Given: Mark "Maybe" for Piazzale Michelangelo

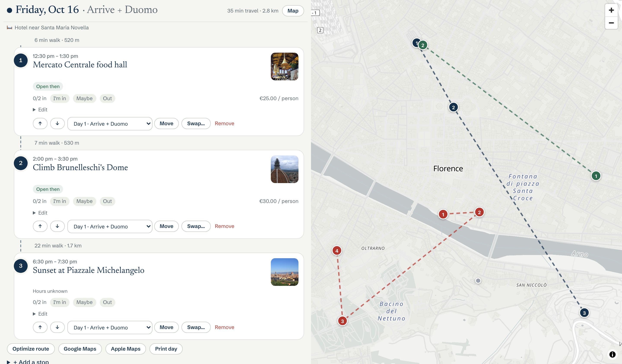Looking at the screenshot, I should [84, 302].
